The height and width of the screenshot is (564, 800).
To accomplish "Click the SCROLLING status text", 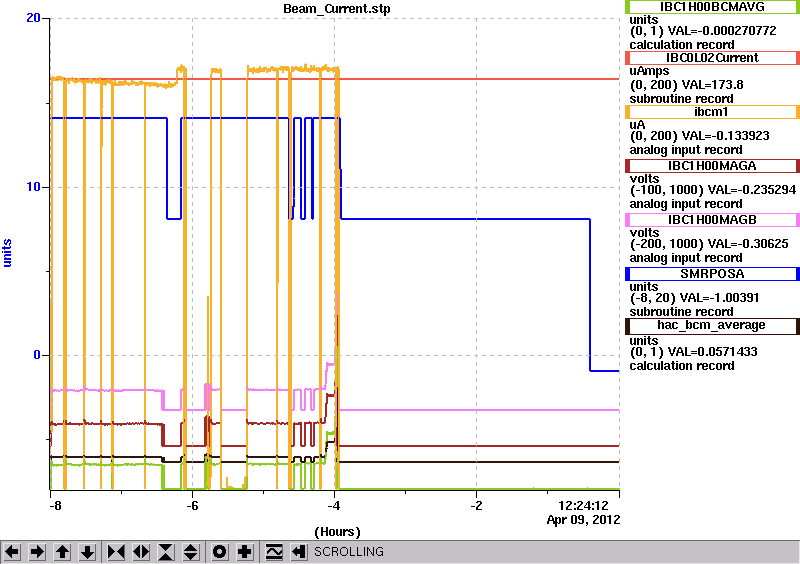I will (348, 552).
